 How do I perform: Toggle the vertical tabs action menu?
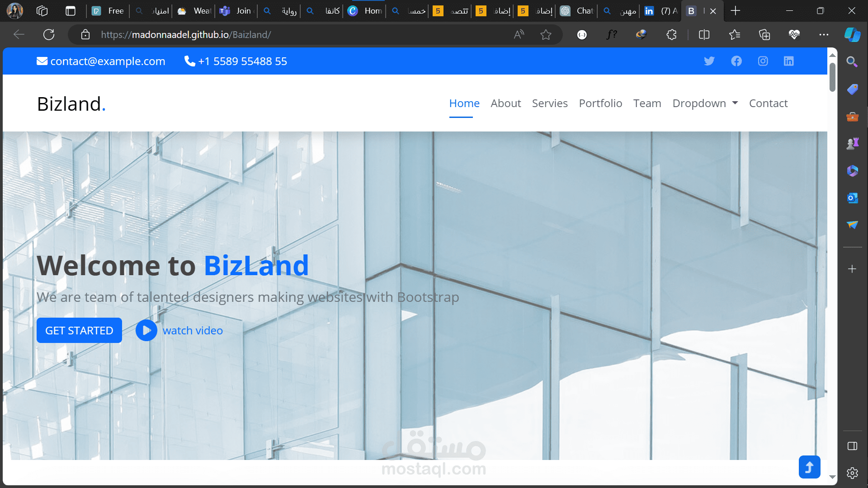(71, 11)
